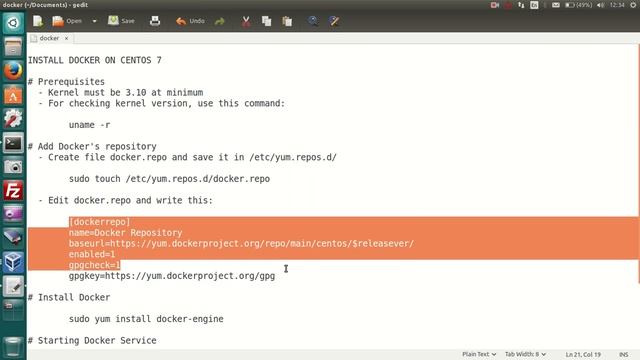The image size is (640, 360).
Task: Toggle the INS insert mode indicator
Action: click(x=623, y=355)
